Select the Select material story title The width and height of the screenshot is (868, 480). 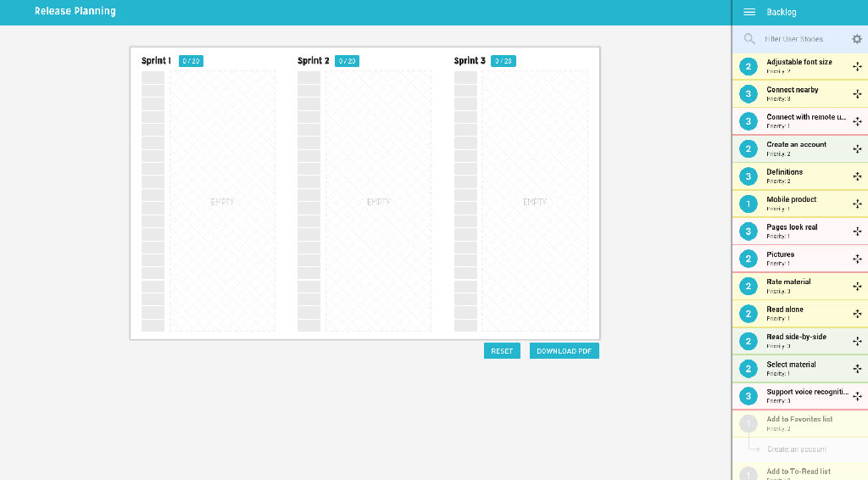point(791,365)
